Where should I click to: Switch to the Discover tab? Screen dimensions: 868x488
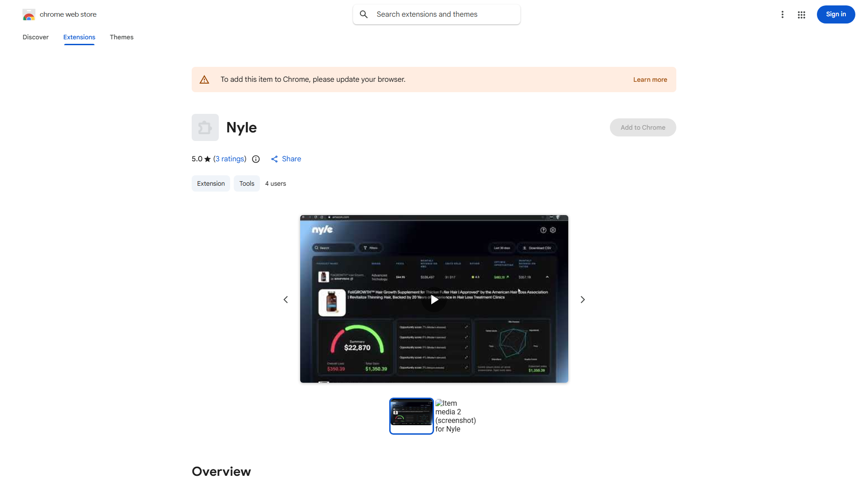pyautogui.click(x=36, y=37)
